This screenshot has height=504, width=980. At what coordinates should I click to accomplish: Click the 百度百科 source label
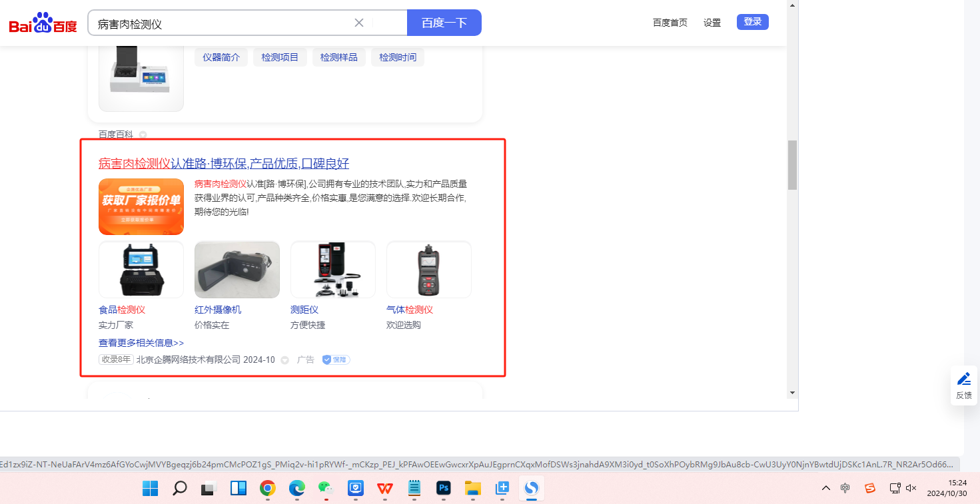click(116, 134)
